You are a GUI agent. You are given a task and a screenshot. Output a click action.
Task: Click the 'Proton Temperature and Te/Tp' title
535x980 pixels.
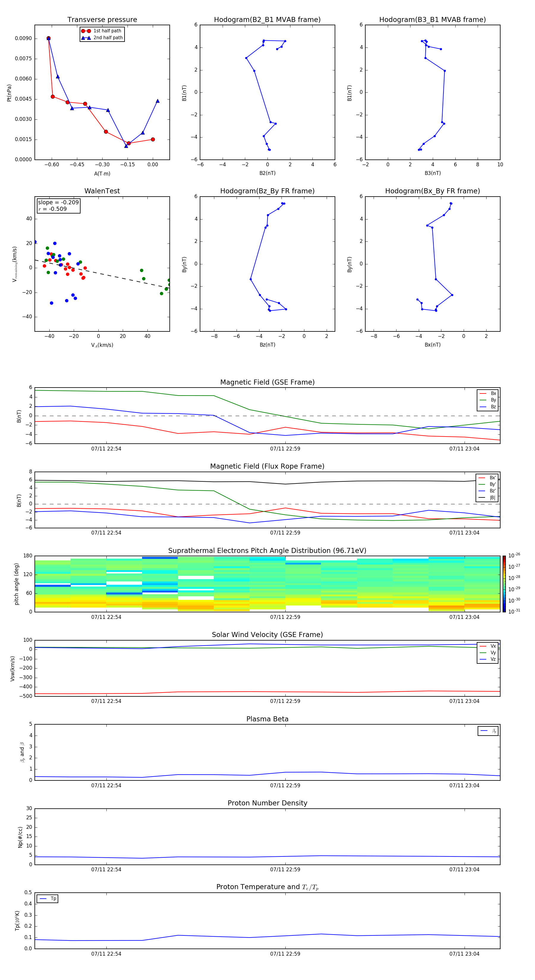267,887
